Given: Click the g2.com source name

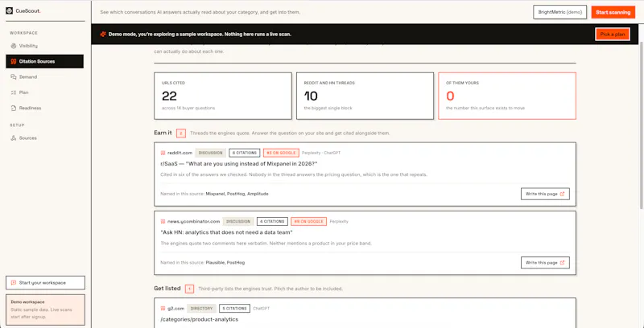Looking at the screenshot, I should coord(175,309).
